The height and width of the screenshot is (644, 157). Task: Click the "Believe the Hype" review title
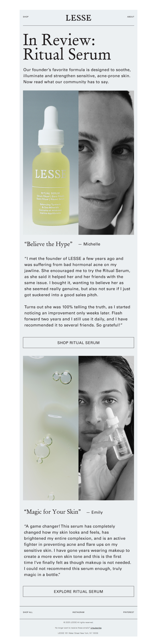pyautogui.click(x=48, y=244)
